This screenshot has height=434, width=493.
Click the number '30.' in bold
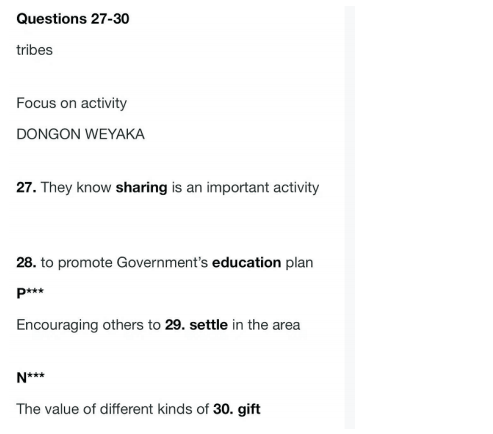(223, 409)
